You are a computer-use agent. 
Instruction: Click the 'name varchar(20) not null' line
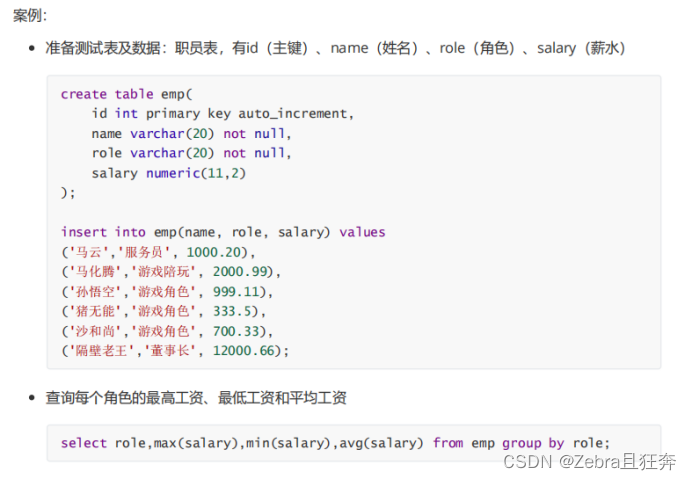190,133
